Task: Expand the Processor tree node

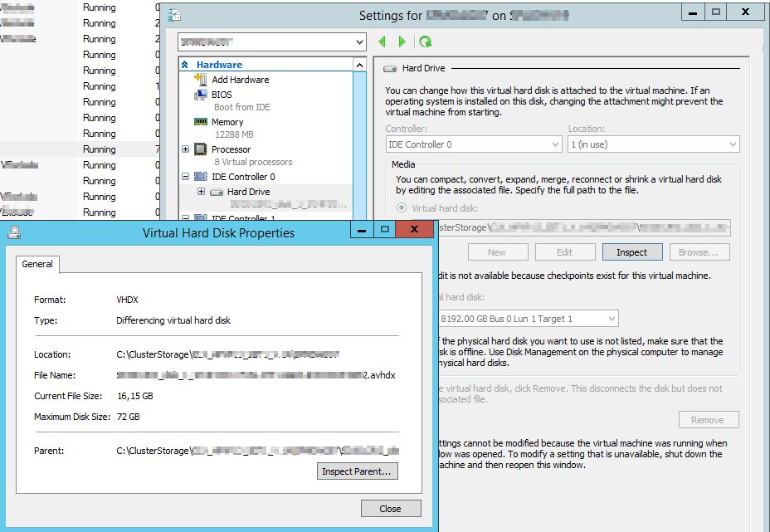Action: [186, 149]
